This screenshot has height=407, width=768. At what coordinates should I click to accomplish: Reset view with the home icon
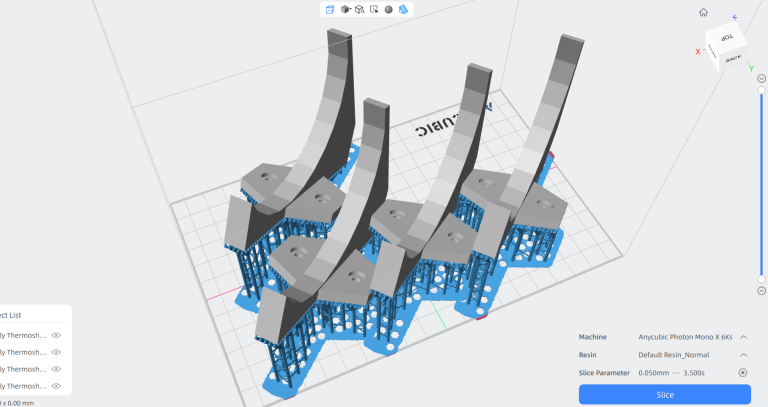(703, 13)
